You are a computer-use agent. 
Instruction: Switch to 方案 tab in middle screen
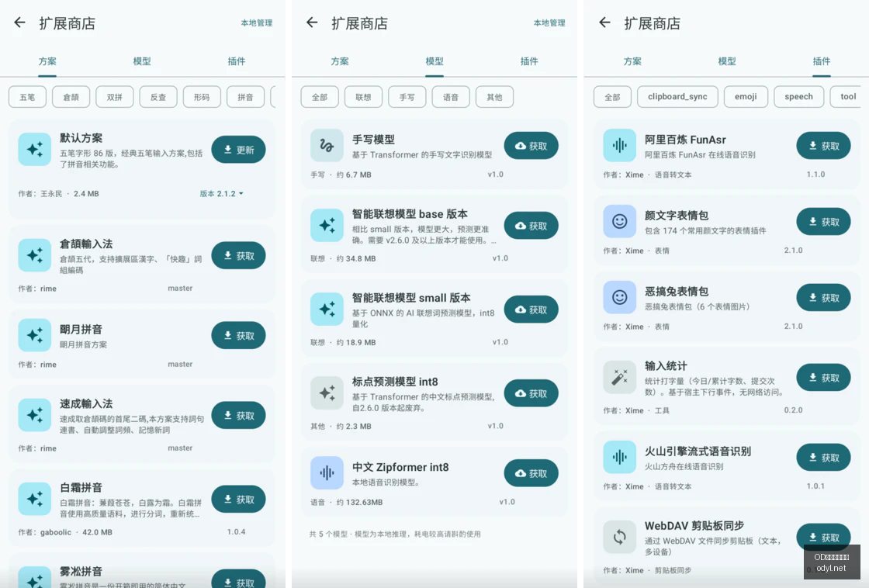coord(340,61)
